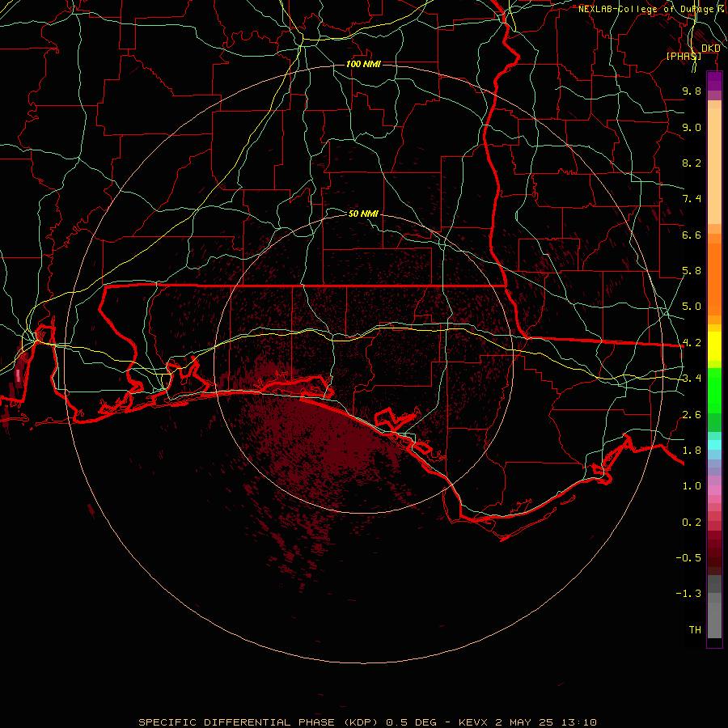
Task: Click the 9.0 value on the scale
Action: pos(692,127)
